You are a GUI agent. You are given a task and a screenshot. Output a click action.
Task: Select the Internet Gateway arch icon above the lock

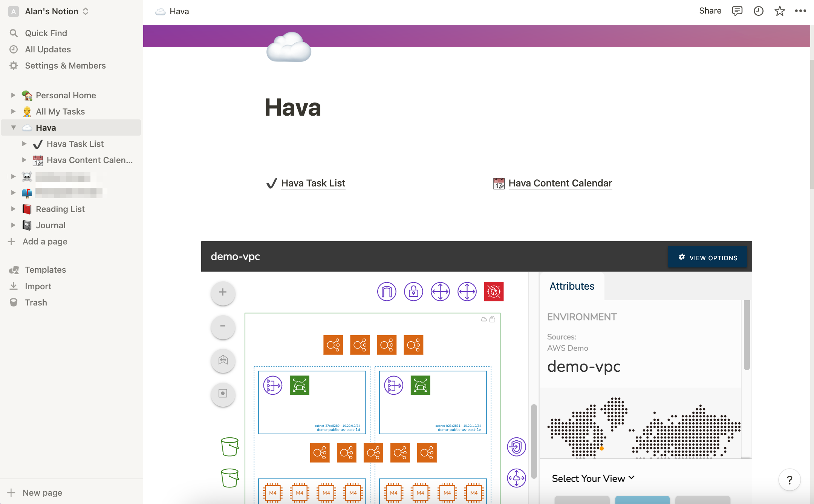[387, 291]
